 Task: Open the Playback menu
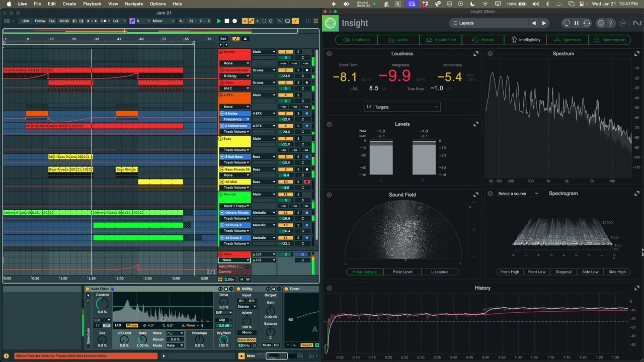[x=92, y=4]
